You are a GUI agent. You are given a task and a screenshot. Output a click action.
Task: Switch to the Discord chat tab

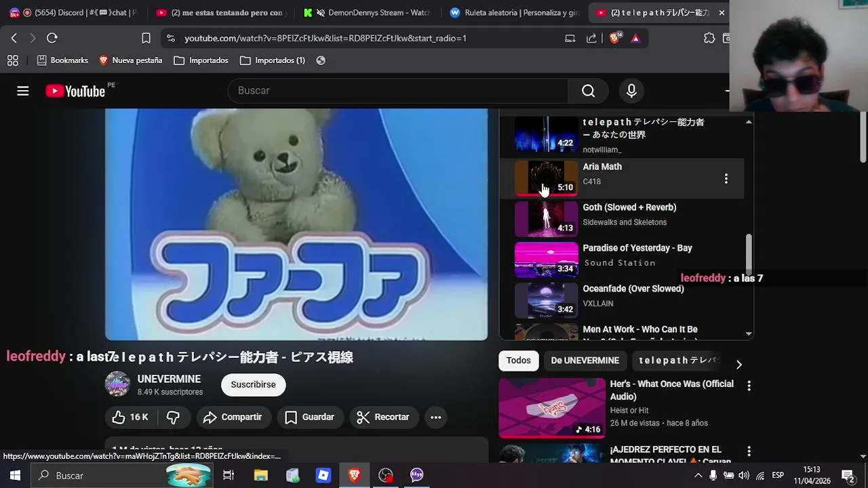click(73, 13)
